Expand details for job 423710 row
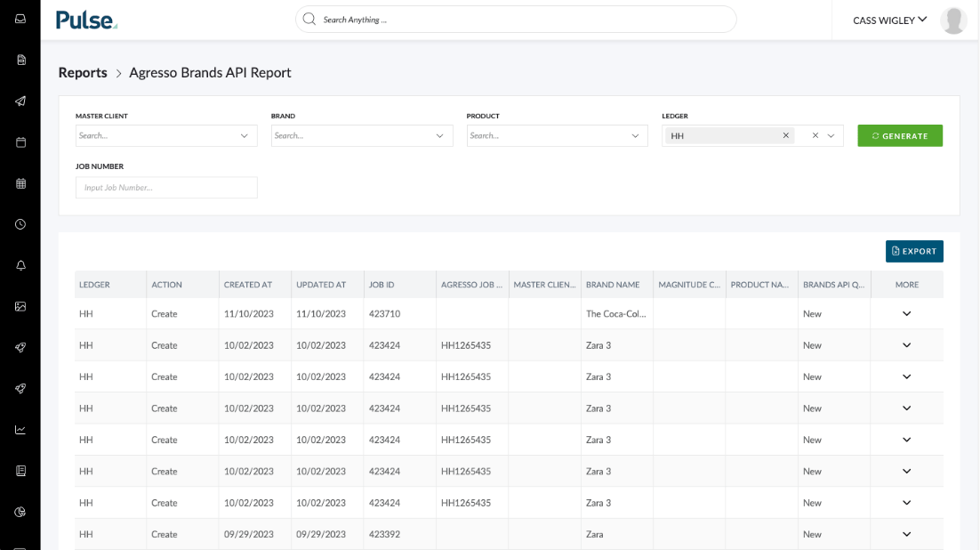The height and width of the screenshot is (550, 980). click(906, 313)
